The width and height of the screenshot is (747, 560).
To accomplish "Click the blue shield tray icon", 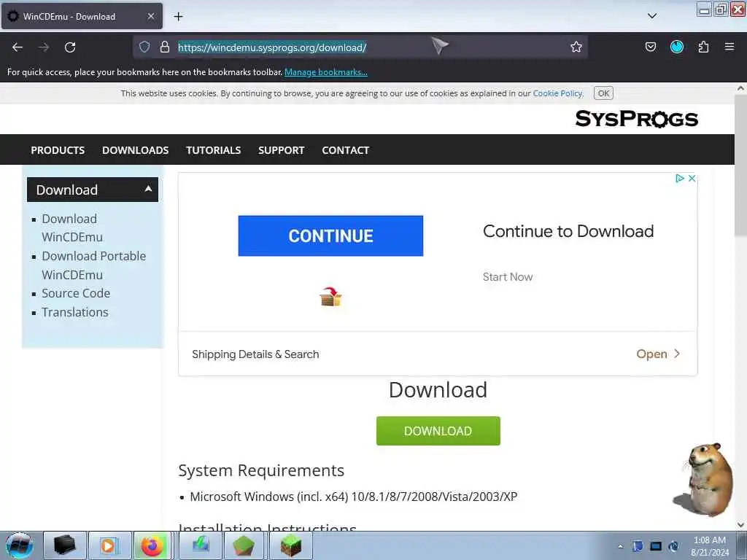I will [x=638, y=546].
